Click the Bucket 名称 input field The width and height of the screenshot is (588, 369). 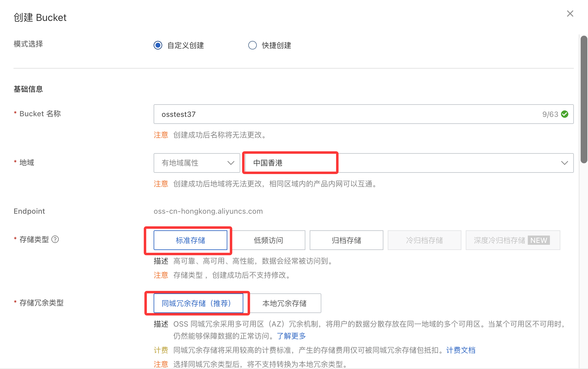[x=363, y=114]
